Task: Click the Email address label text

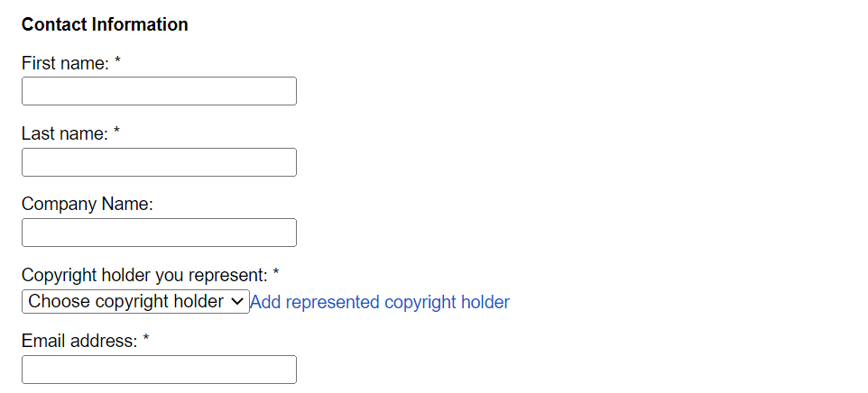Action: (79, 342)
